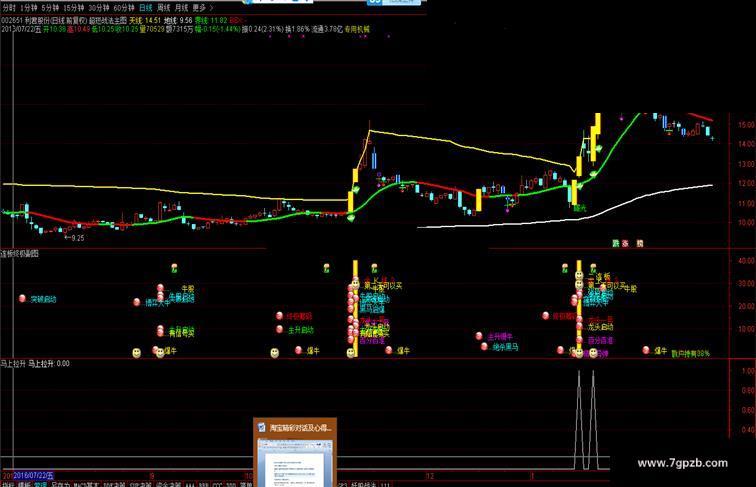Click the smiley face left of 主升启动 area

(x=275, y=353)
